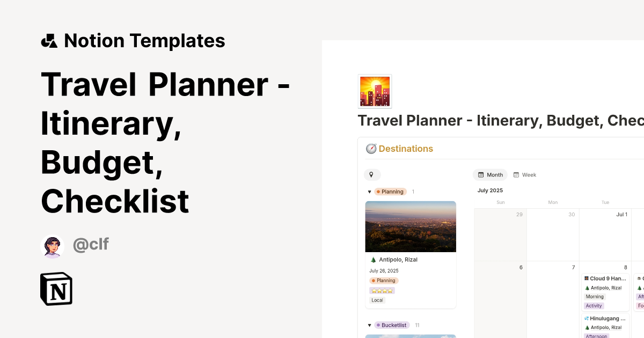Open the Antipolo, Rizal destination card title

[x=398, y=260]
